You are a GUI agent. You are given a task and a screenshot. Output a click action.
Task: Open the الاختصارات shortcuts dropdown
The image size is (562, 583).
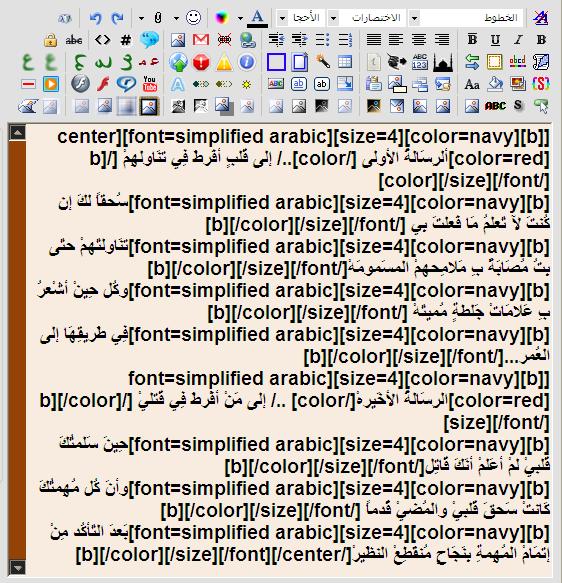366,18
